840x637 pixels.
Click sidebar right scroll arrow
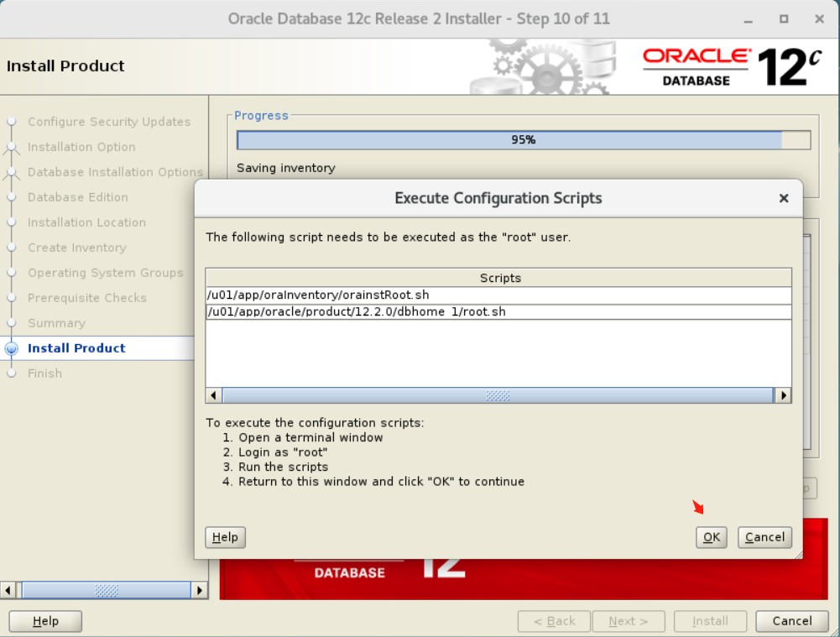click(200, 590)
